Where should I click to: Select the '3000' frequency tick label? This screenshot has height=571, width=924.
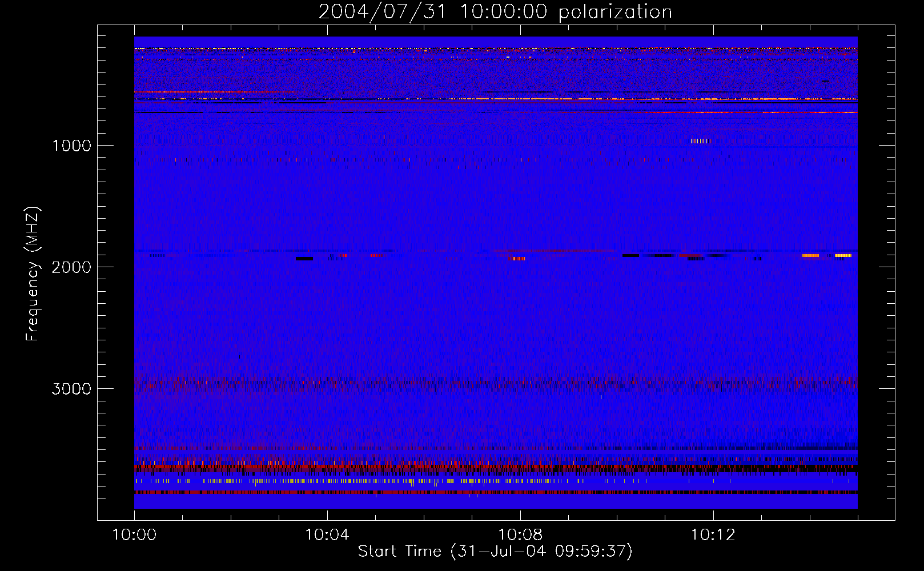(71, 389)
